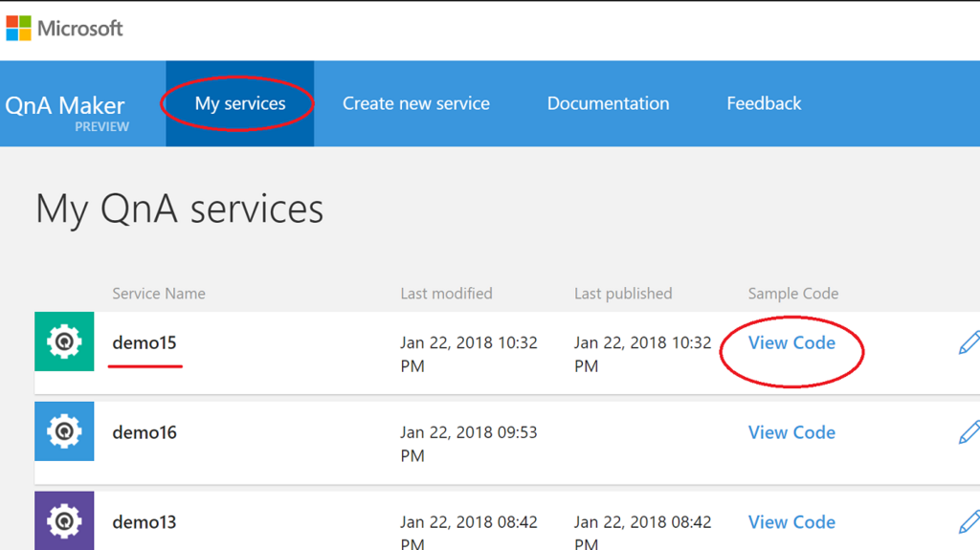Screen dimensions: 980x550
Task: Select the demo16 service name
Action: click(145, 432)
